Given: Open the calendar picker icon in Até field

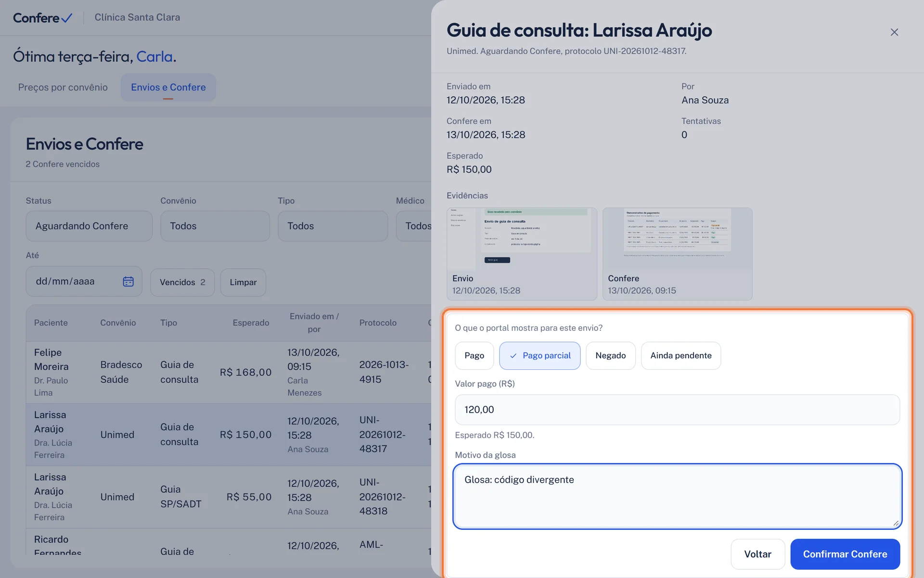Looking at the screenshot, I should (x=128, y=281).
